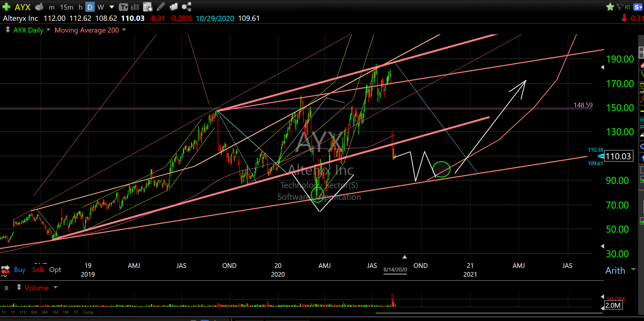
Task: Open the folder icon in toolbar
Action: click(174, 7)
